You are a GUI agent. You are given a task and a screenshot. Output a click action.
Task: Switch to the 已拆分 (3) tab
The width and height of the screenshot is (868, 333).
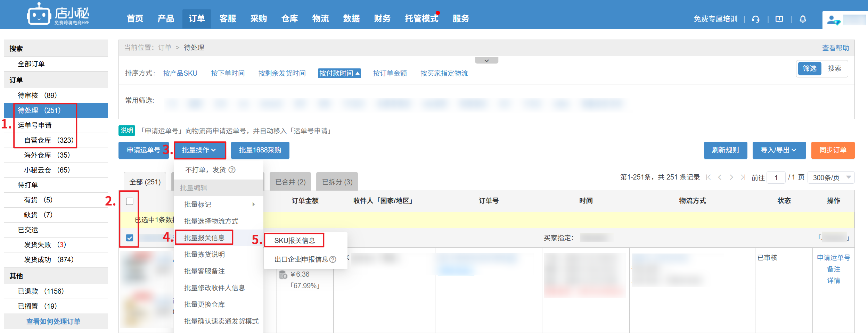tap(337, 182)
